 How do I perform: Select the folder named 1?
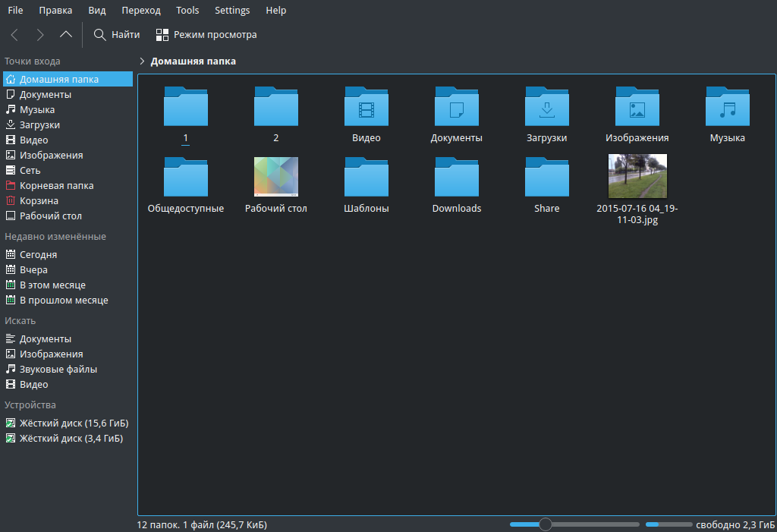(x=186, y=106)
